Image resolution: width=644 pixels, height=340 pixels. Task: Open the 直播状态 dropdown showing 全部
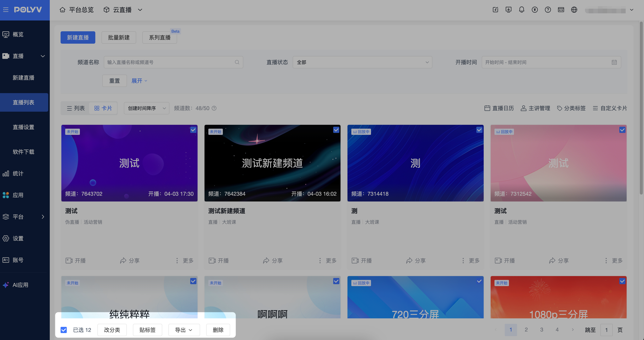coord(362,62)
